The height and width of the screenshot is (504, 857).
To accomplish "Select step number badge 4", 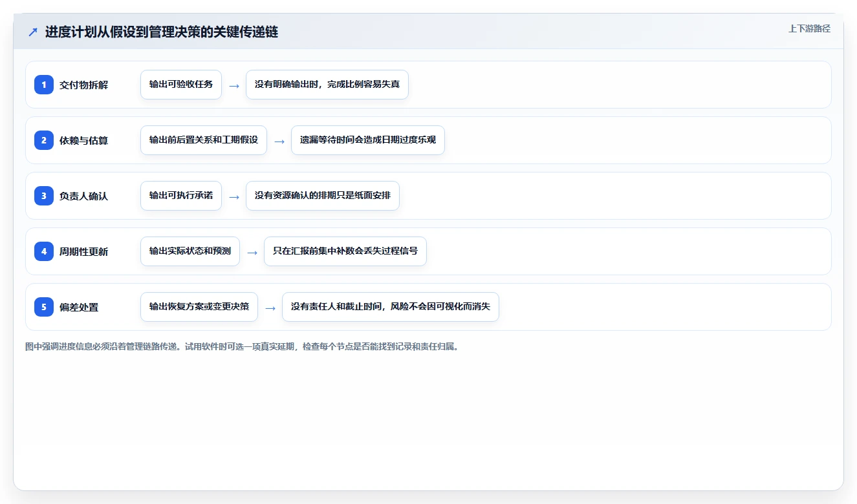I will pyautogui.click(x=44, y=251).
